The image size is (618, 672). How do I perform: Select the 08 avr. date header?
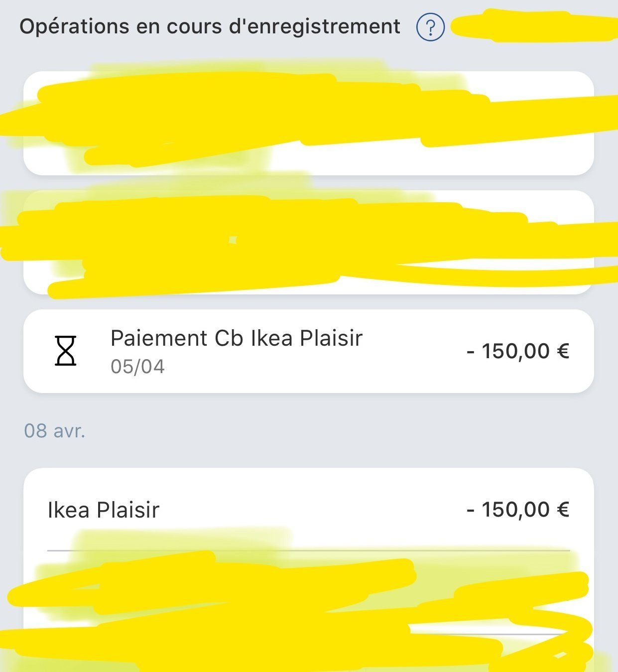point(55,431)
